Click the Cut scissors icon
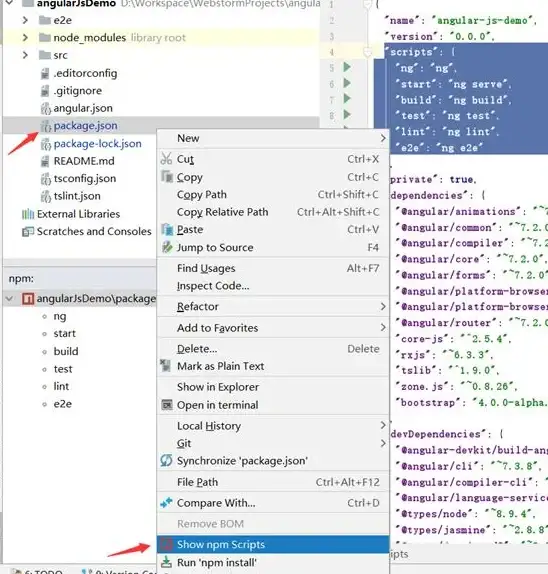The width and height of the screenshot is (548, 574). coord(166,159)
